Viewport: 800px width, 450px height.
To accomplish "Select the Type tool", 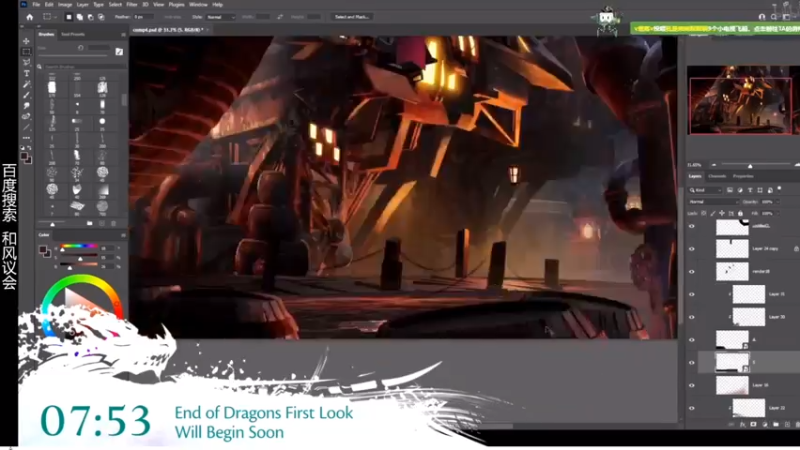I will (26, 73).
